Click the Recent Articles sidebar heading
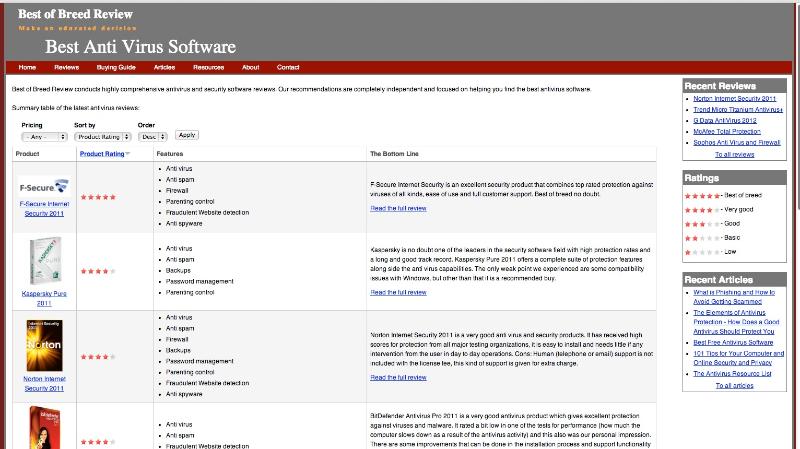Viewport: 800px width, 449px height. pyautogui.click(x=719, y=280)
